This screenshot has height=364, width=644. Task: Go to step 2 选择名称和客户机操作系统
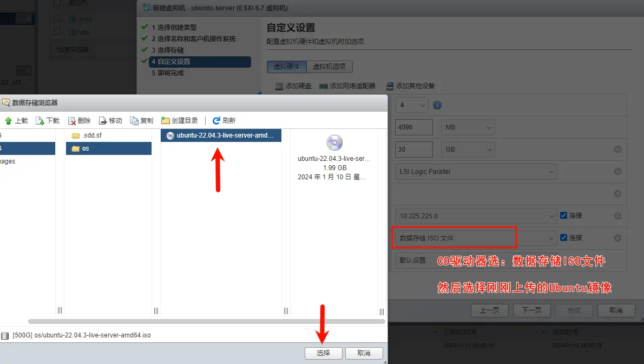click(x=193, y=38)
